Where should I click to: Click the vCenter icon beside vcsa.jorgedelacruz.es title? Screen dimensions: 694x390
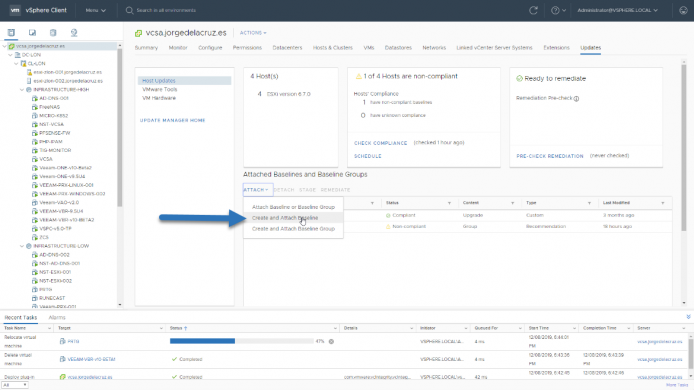pyautogui.click(x=139, y=33)
